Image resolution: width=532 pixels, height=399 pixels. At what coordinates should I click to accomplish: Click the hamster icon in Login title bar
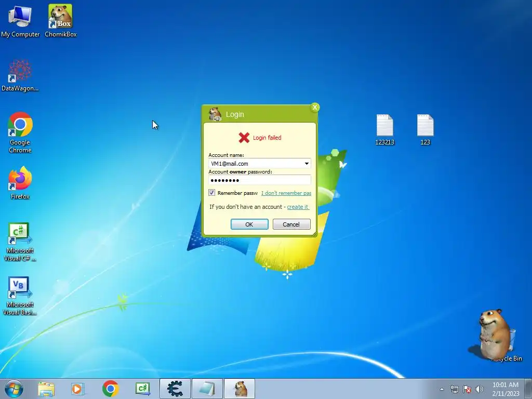tap(215, 114)
